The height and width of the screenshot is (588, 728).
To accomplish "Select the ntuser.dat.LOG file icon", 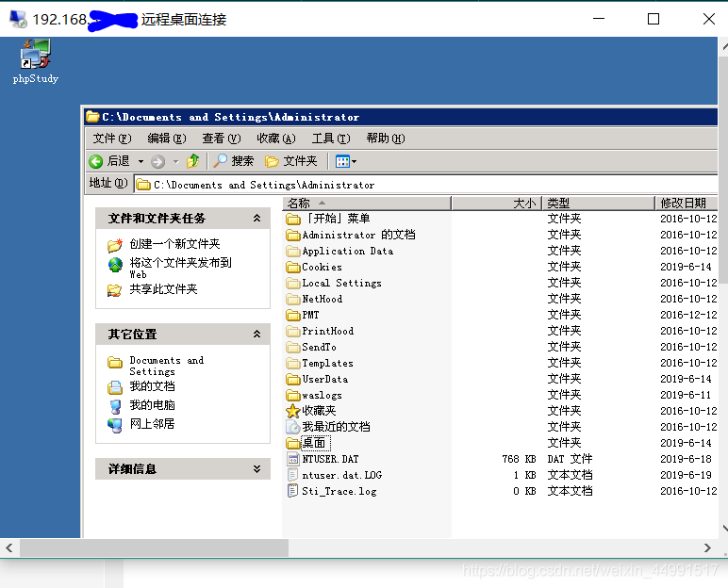I will [x=293, y=475].
